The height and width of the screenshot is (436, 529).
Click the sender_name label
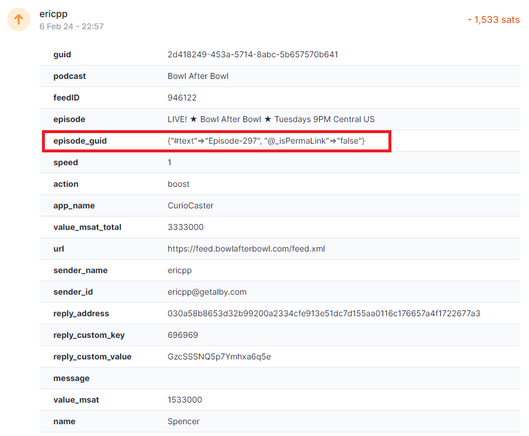click(x=80, y=271)
